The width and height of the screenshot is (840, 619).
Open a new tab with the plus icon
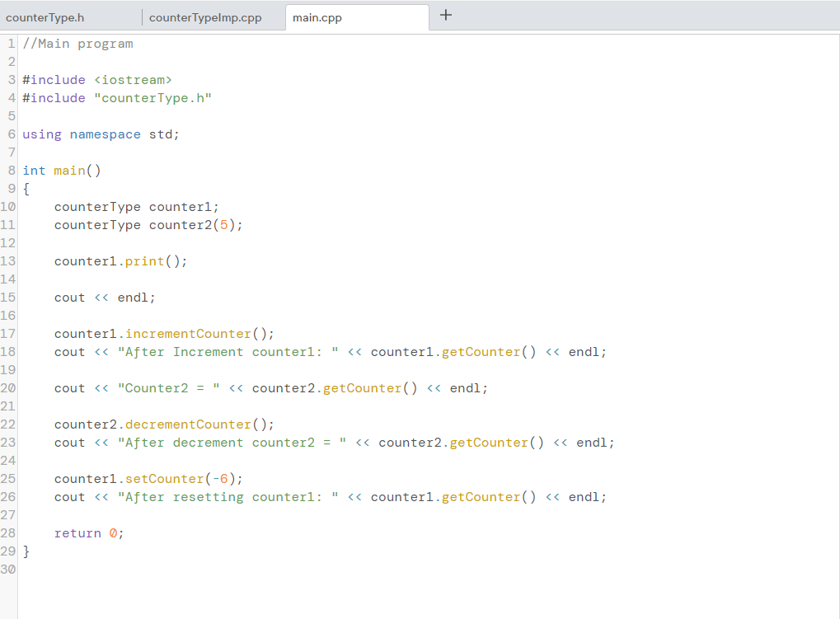[x=445, y=14]
